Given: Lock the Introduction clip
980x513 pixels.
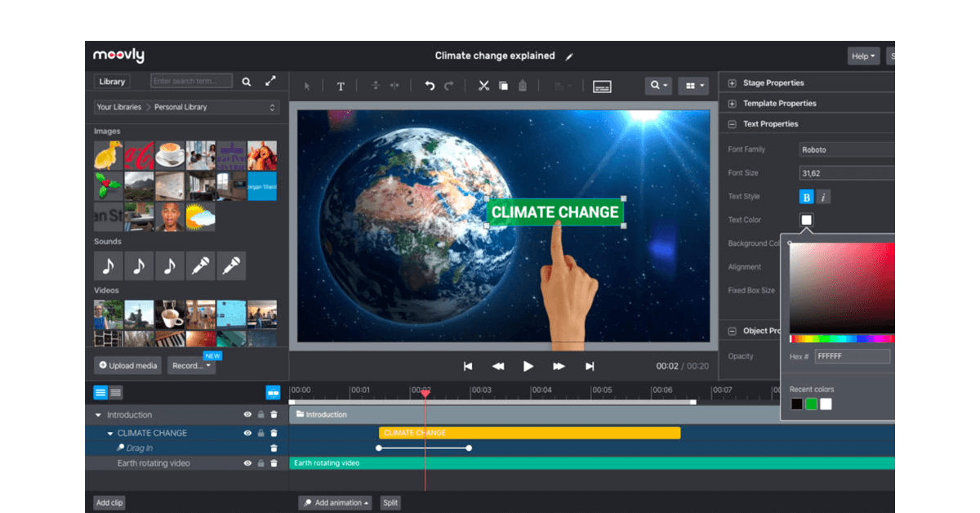Looking at the screenshot, I should 261,415.
